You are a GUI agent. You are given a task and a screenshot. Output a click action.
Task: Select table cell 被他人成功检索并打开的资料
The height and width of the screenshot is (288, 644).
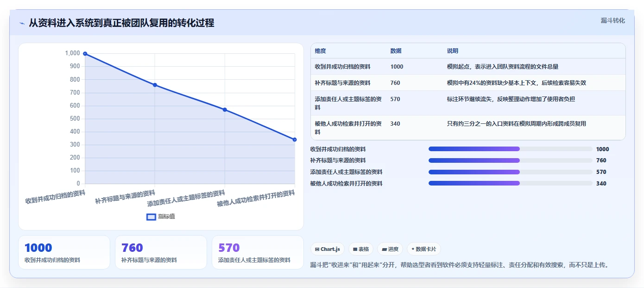348,128
